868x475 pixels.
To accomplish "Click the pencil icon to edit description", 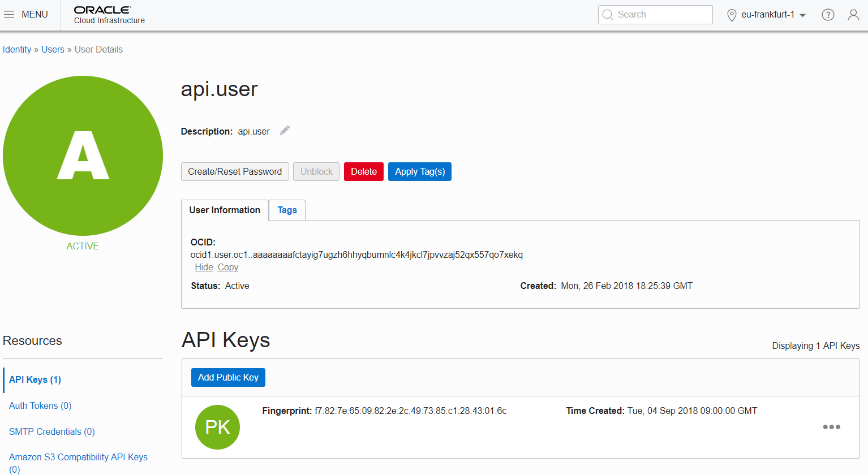I will point(284,130).
